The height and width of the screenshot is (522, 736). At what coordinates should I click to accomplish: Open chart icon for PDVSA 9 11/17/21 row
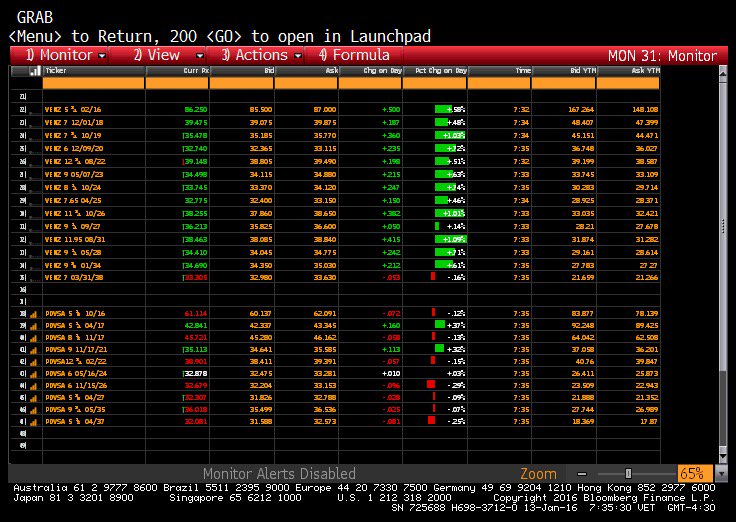point(33,350)
